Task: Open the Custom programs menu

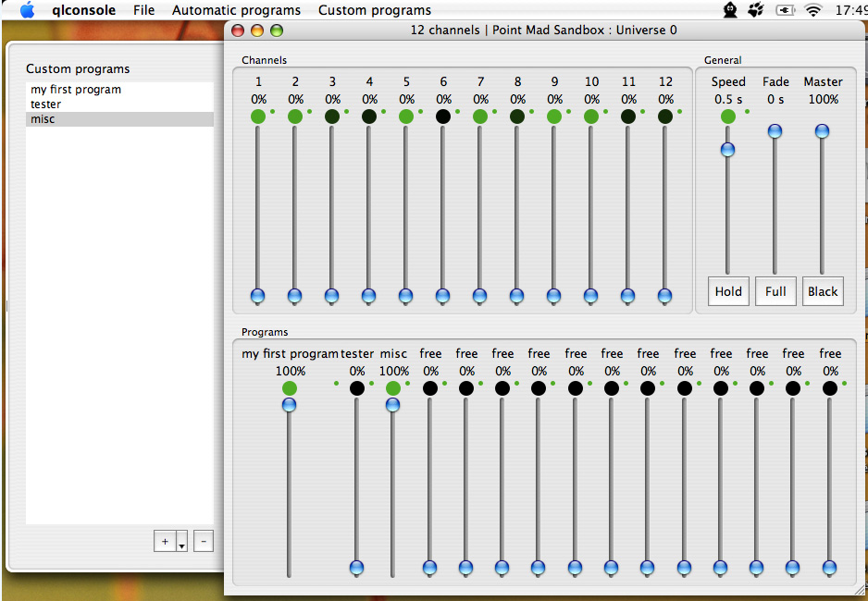Action: [x=375, y=10]
